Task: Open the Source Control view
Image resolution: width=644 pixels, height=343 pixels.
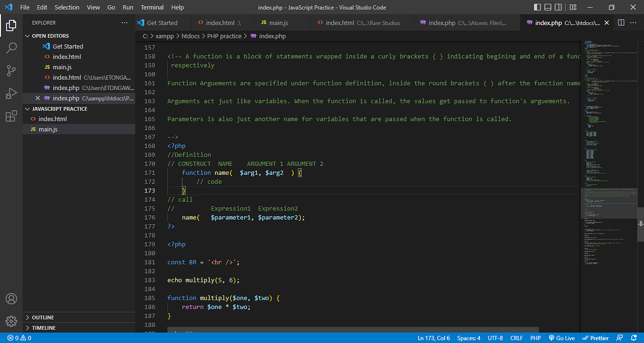Action: [11, 71]
